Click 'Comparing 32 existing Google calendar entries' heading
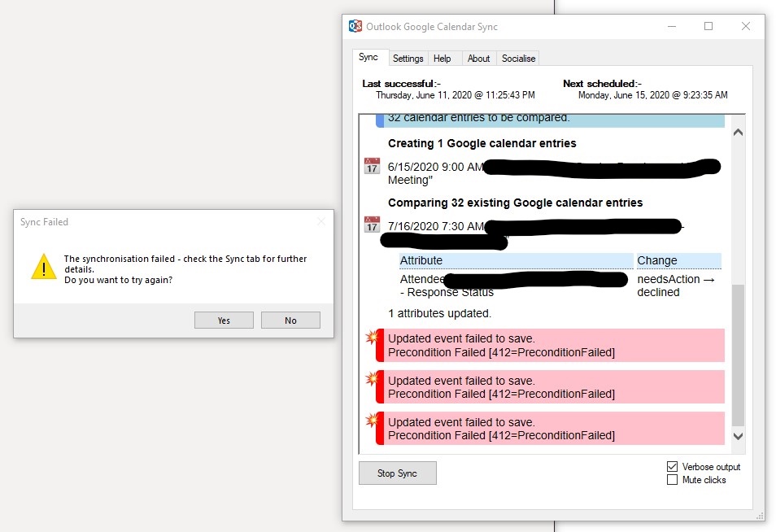776x532 pixels. [x=515, y=203]
